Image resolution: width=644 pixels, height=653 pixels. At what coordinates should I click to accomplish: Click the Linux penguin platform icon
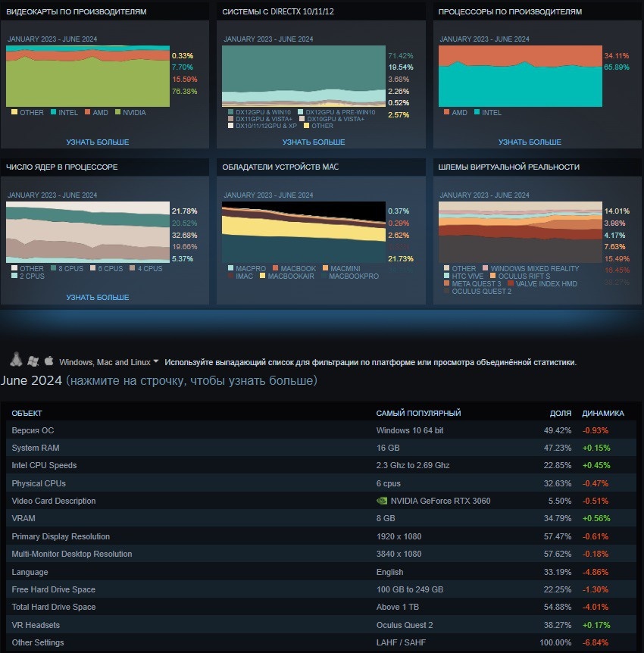[x=16, y=360]
